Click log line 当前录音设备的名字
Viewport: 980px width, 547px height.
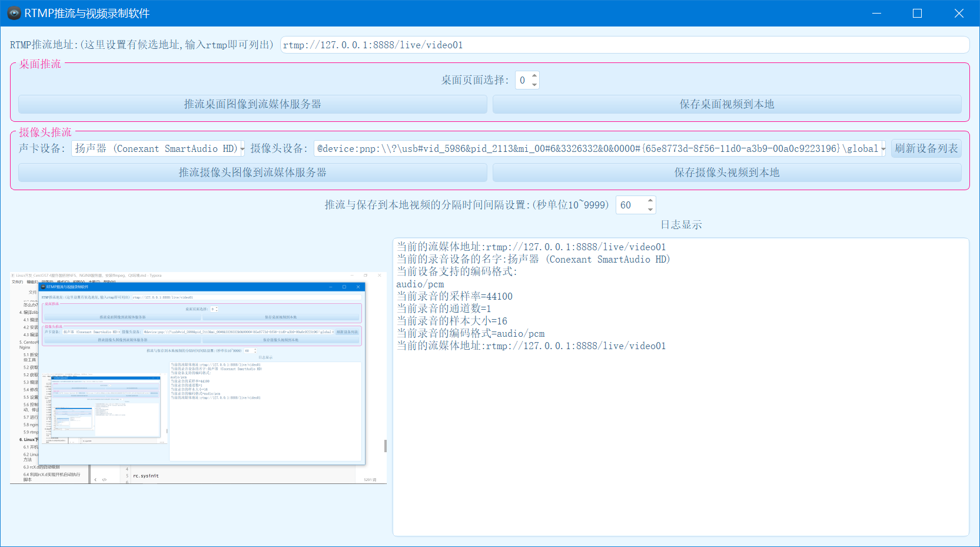533,259
